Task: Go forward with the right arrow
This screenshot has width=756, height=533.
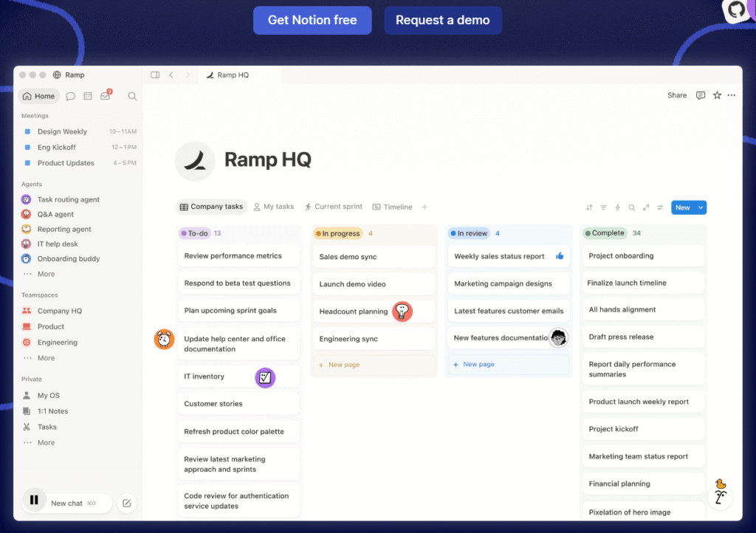Action: 188,75
